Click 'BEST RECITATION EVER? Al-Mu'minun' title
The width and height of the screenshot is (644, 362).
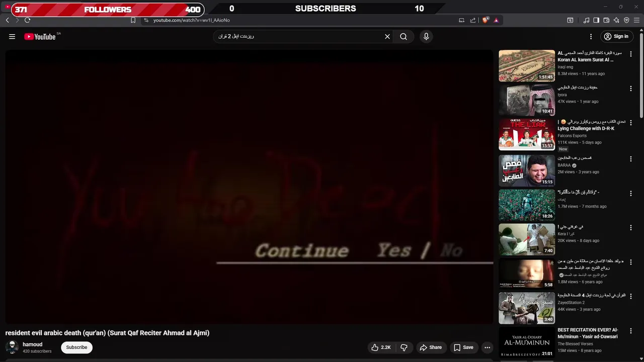[x=588, y=333]
